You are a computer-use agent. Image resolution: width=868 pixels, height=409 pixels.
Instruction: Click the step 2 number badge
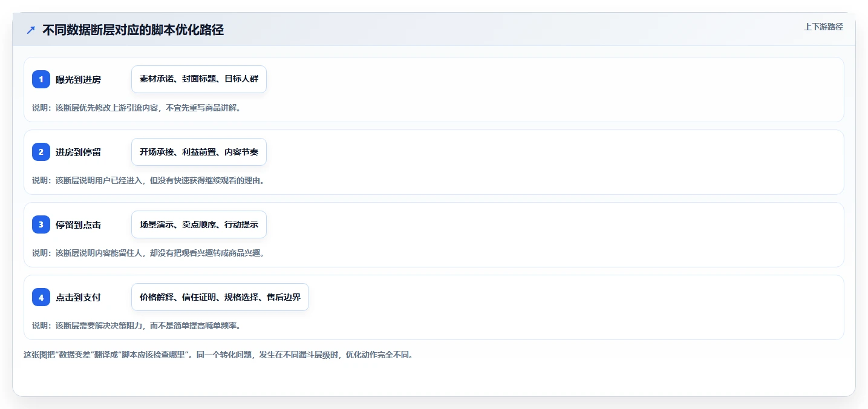[x=41, y=152]
